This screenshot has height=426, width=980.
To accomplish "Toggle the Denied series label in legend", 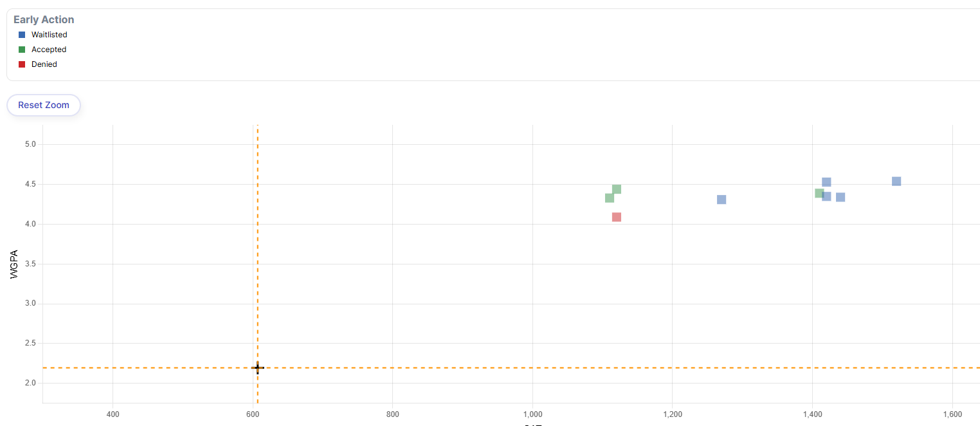I will coord(44,64).
